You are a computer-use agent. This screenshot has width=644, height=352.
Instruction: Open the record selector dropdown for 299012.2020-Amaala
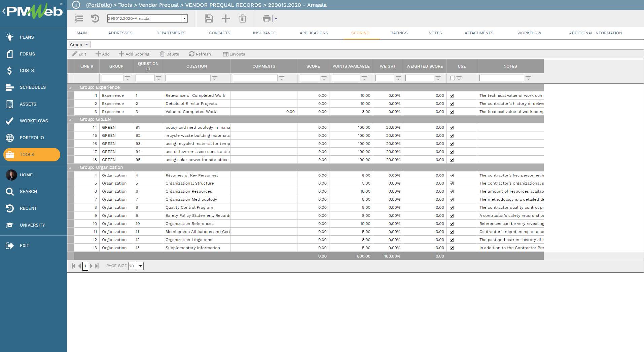tap(184, 18)
